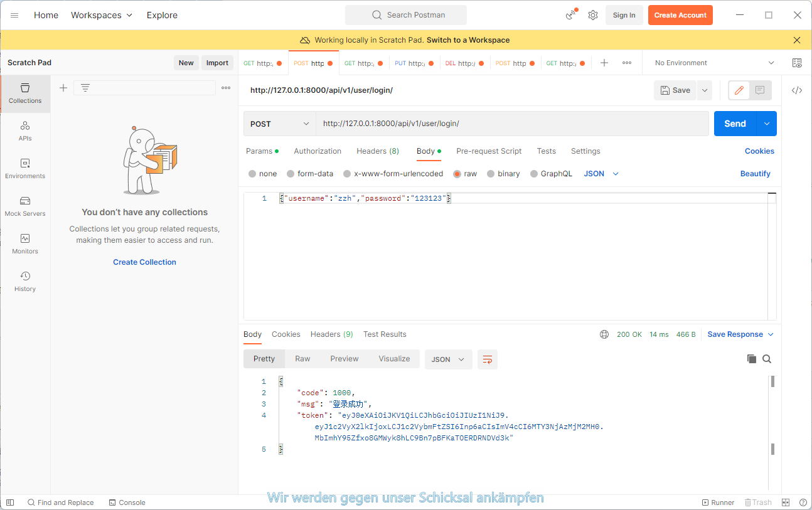The height and width of the screenshot is (510, 812).
Task: Select the form-data body type
Action: pyautogui.click(x=310, y=174)
